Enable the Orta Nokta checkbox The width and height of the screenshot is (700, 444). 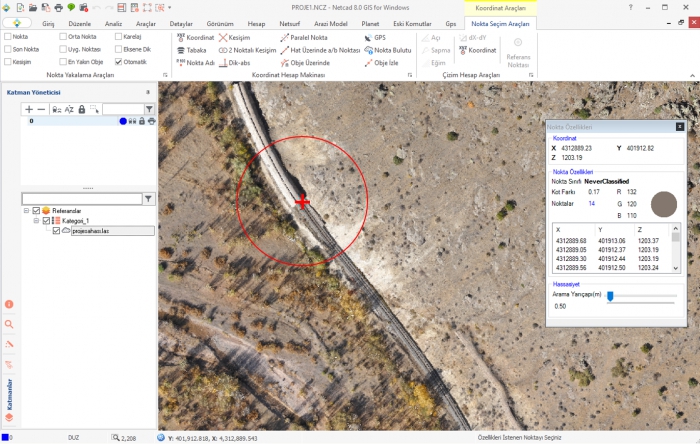[63, 36]
